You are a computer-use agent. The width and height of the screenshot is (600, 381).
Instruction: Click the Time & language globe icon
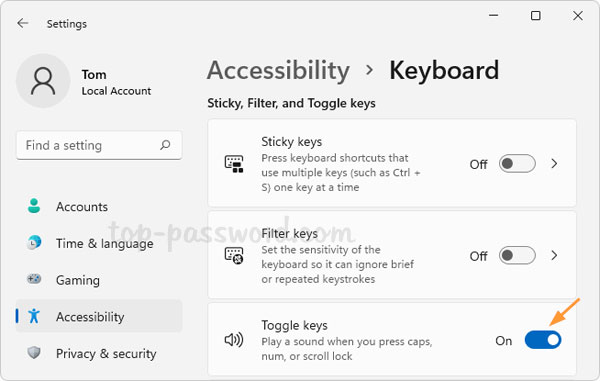pos(34,243)
